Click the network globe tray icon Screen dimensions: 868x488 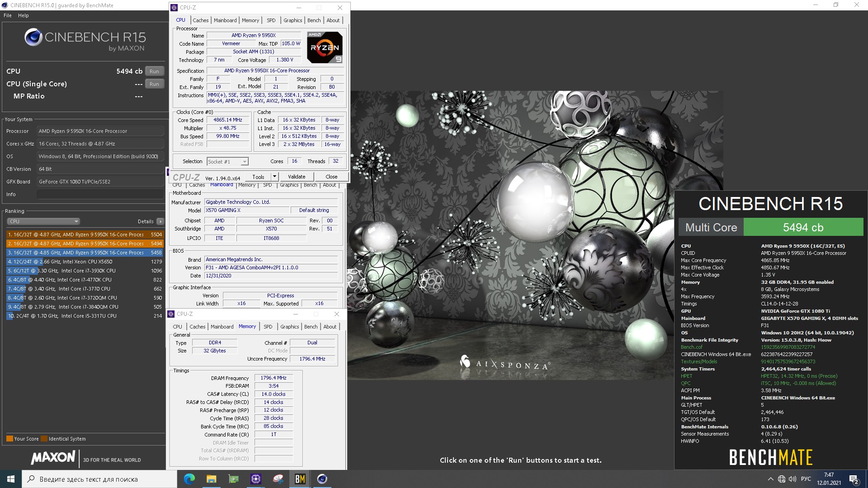coord(782,479)
